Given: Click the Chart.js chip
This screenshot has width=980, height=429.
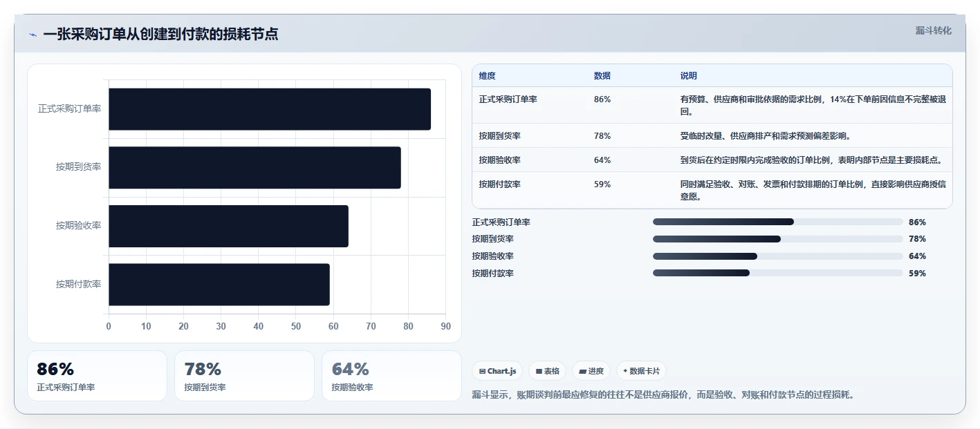Looking at the screenshot, I should point(497,371).
